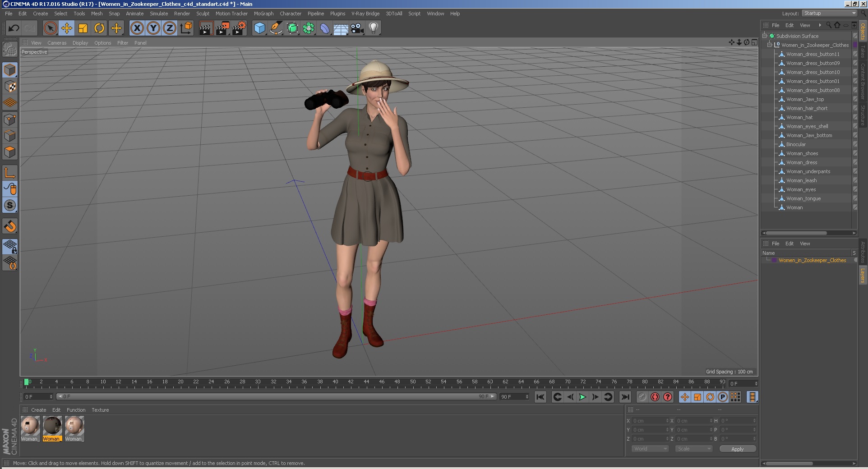Toggle Scale keyframe recording
Image resolution: width=868 pixels, height=469 pixels.
(x=697, y=397)
